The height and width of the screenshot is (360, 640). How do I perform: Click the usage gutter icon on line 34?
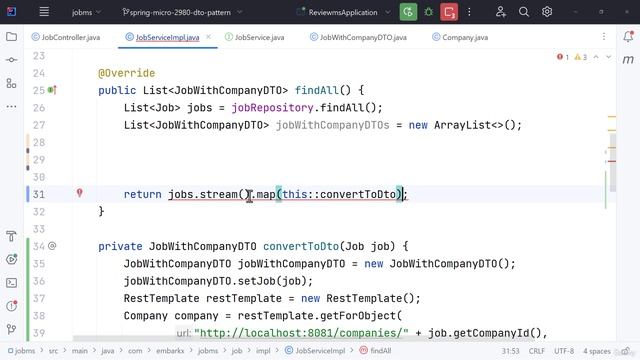tap(52, 246)
